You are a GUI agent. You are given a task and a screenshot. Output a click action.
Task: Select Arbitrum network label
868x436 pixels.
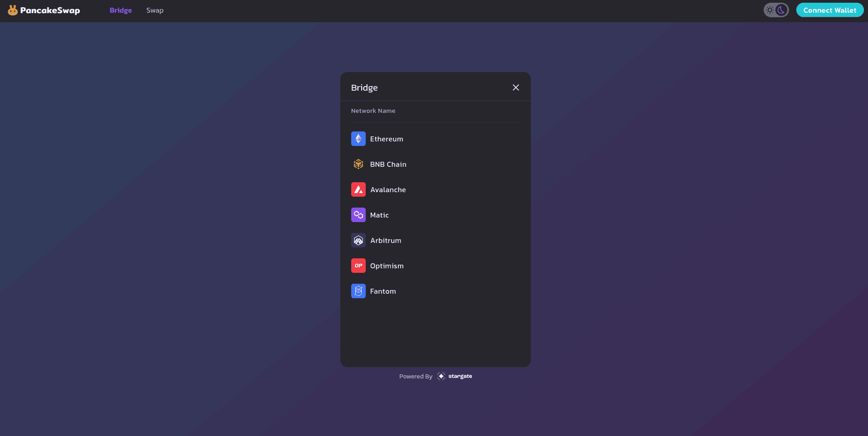tap(386, 241)
